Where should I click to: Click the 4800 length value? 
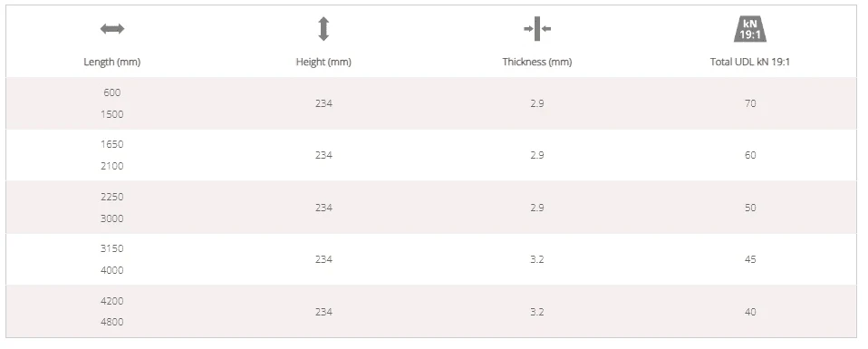[x=111, y=323]
